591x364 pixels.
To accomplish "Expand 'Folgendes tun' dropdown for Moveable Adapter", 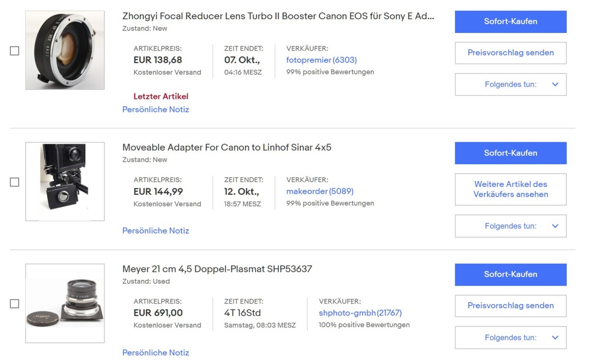I will [x=510, y=226].
